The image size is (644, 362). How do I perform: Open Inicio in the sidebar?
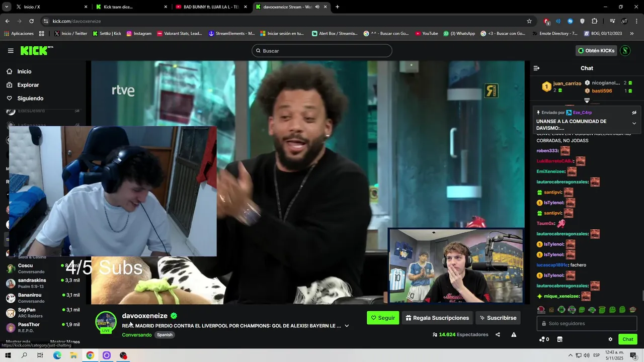pyautogui.click(x=24, y=71)
